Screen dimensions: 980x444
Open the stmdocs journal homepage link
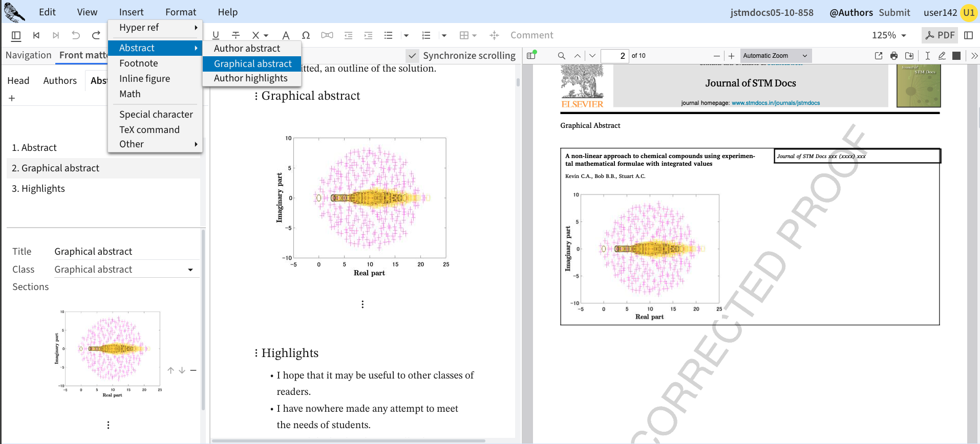pos(775,103)
